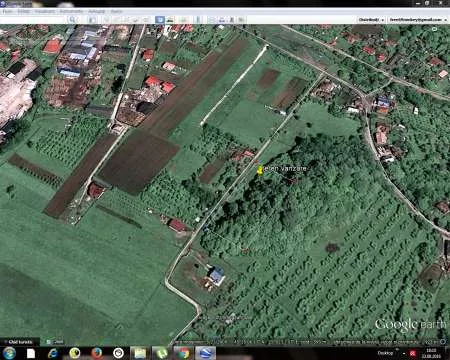Select the Add Placemark toolbar icon
Screen dimensions: 450x360
107,20
